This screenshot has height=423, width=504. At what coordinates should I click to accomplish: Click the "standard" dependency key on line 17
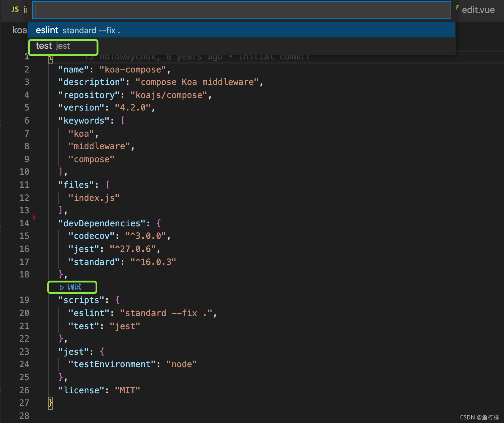[94, 262]
